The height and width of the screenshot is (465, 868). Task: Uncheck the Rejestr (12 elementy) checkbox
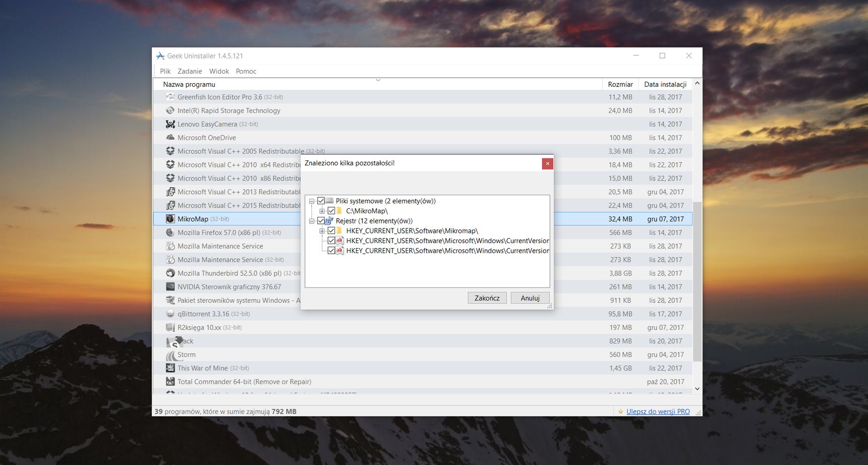[321, 221]
